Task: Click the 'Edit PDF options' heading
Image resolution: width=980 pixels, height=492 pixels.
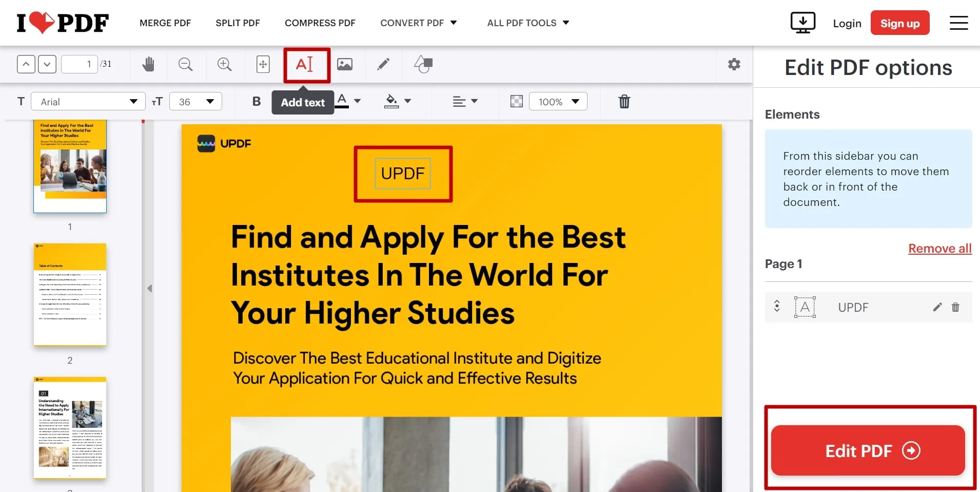Action: pyautogui.click(x=868, y=67)
